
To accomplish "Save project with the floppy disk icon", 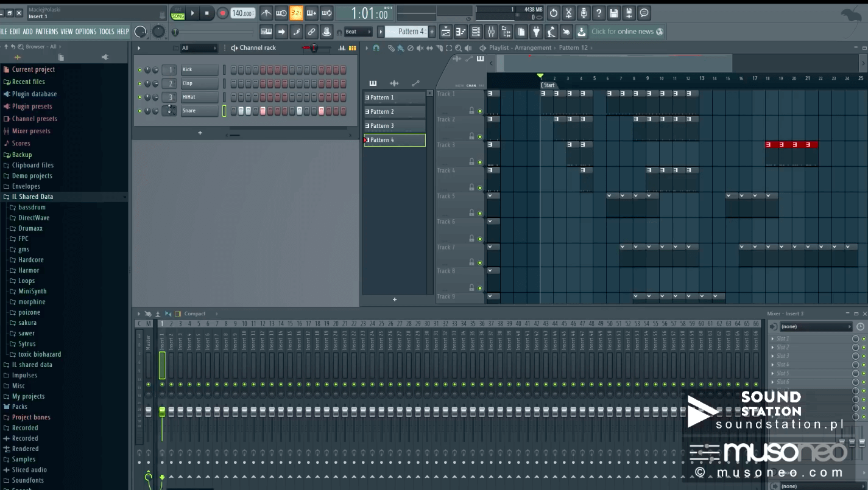I will pos(614,13).
